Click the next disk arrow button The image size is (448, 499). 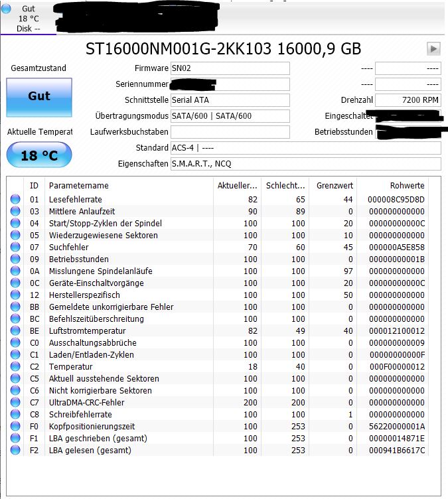coord(433,49)
